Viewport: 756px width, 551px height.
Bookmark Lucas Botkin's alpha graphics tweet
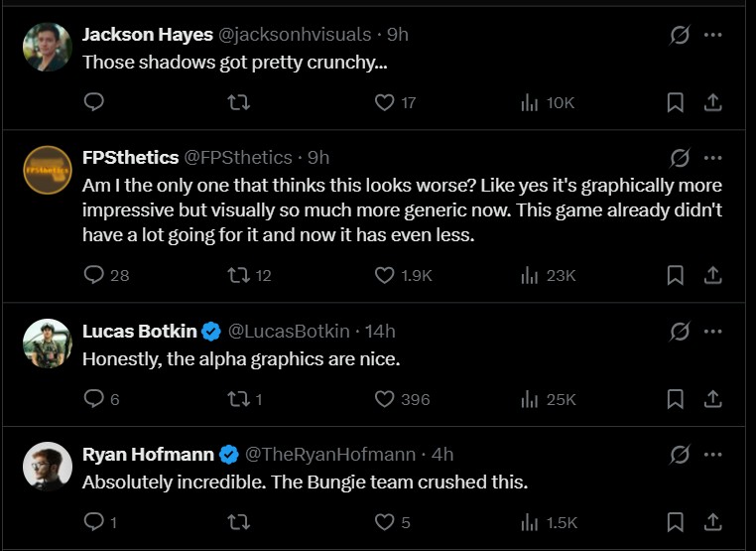click(x=675, y=399)
